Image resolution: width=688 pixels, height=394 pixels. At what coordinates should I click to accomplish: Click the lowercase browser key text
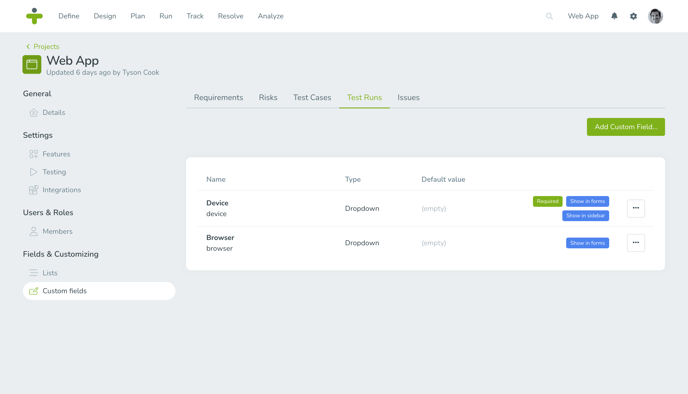point(219,249)
